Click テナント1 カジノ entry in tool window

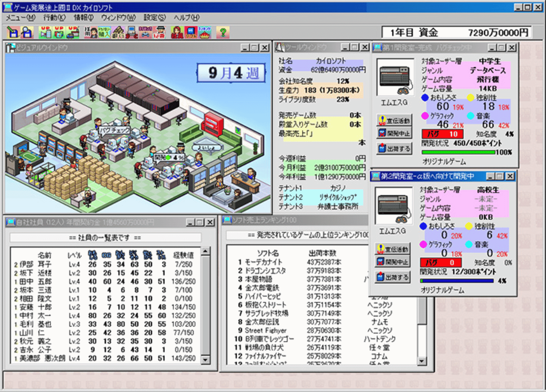[x=321, y=188]
